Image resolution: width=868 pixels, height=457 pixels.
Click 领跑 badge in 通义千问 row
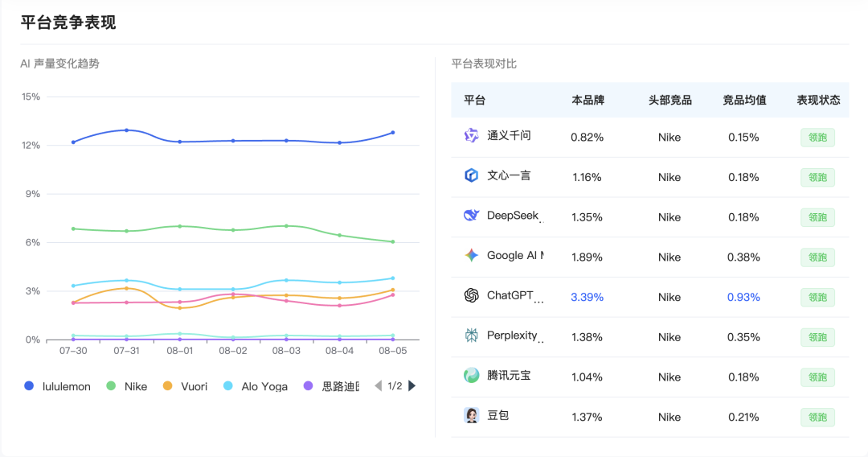click(x=817, y=138)
